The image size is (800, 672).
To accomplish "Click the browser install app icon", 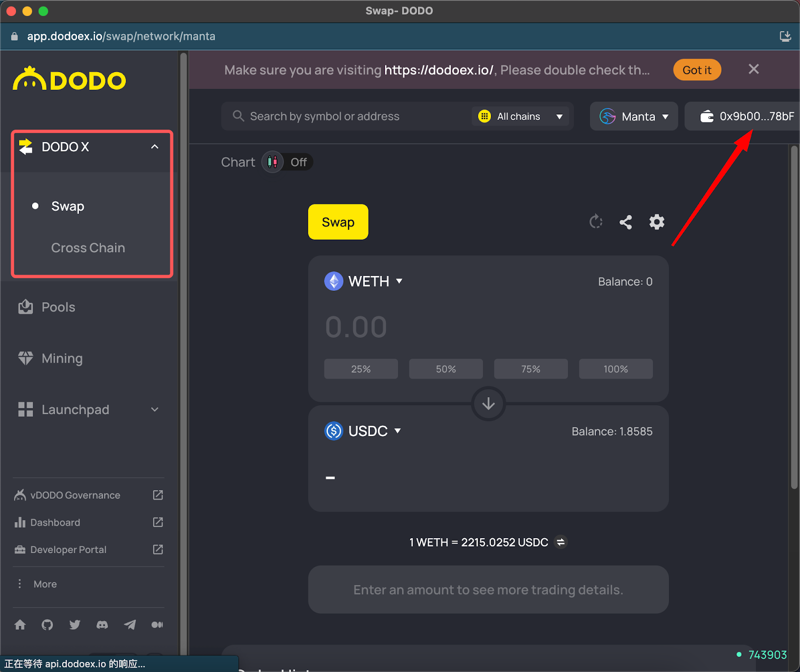I will pyautogui.click(x=785, y=36).
